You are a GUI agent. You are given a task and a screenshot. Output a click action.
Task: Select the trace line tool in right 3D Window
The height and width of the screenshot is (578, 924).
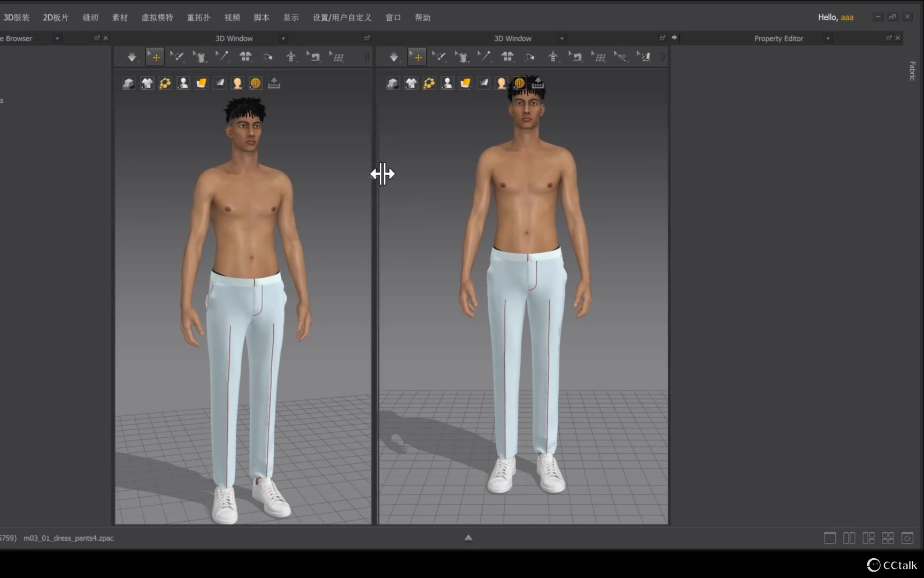pyautogui.click(x=621, y=57)
